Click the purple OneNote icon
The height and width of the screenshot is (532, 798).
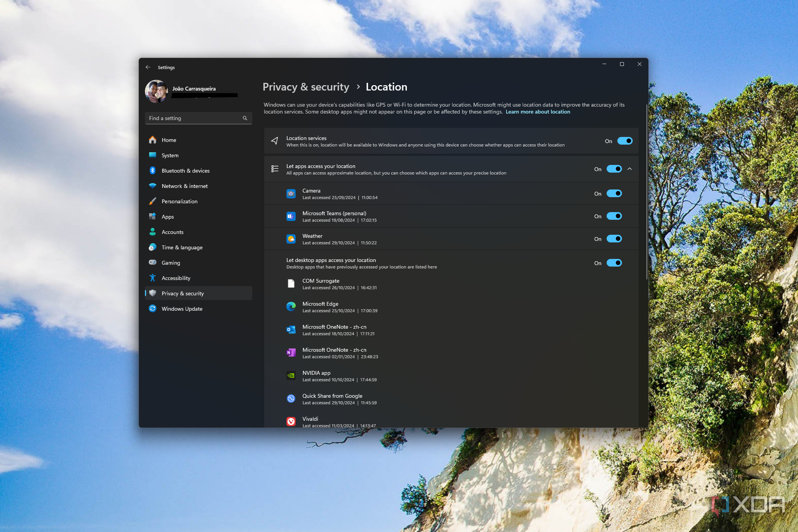(291, 352)
